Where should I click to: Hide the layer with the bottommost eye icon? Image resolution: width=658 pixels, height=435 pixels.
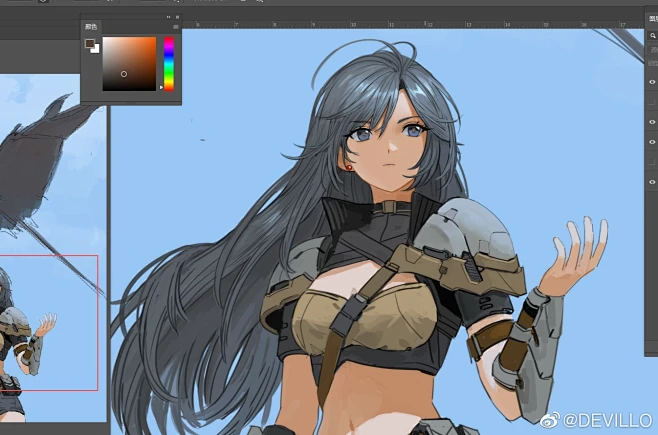pyautogui.click(x=652, y=181)
